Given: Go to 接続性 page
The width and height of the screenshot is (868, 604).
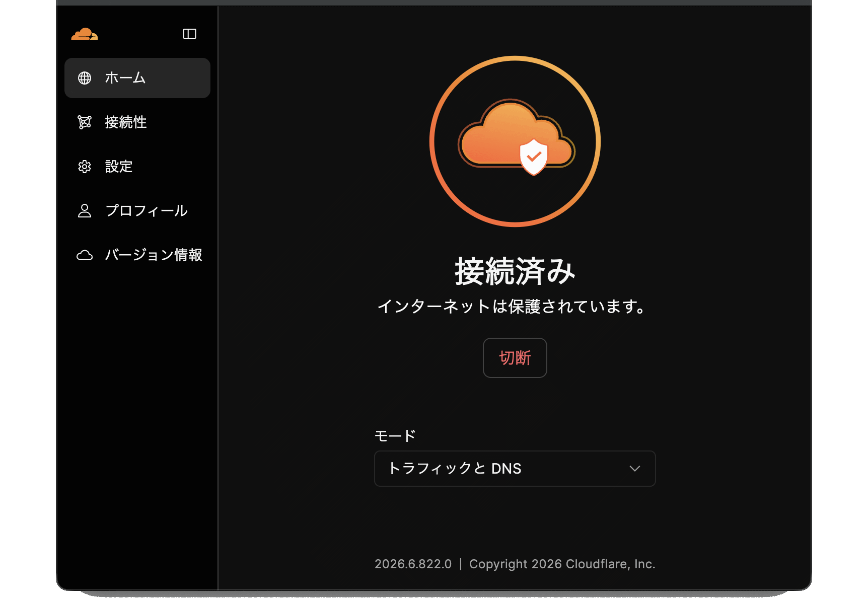Looking at the screenshot, I should pyautogui.click(x=137, y=122).
